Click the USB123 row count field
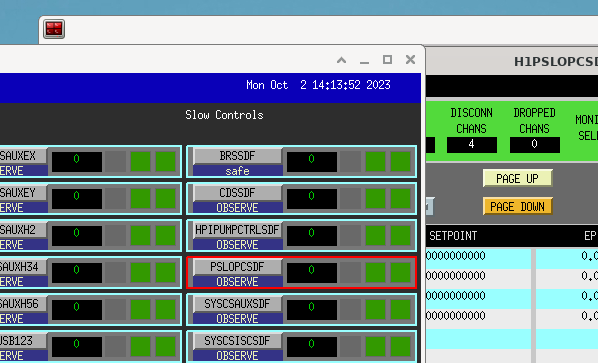This screenshot has width=598, height=363. click(77, 347)
